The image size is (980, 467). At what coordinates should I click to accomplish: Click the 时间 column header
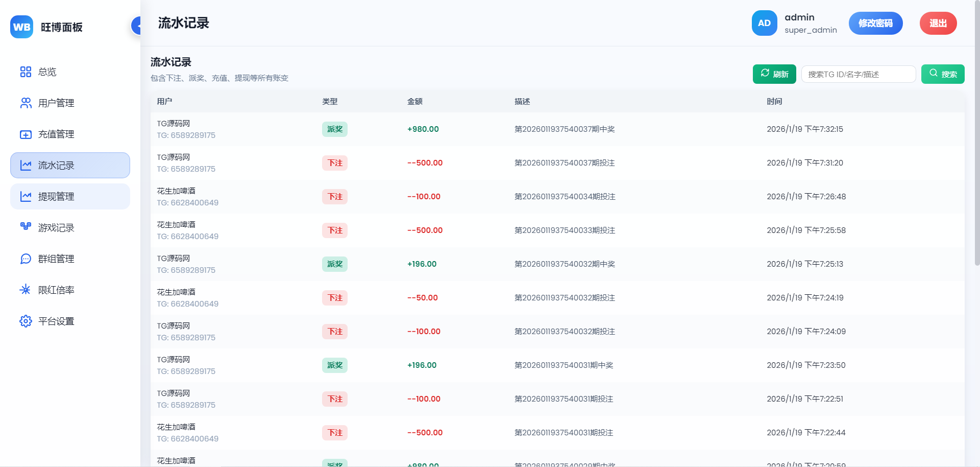774,102
